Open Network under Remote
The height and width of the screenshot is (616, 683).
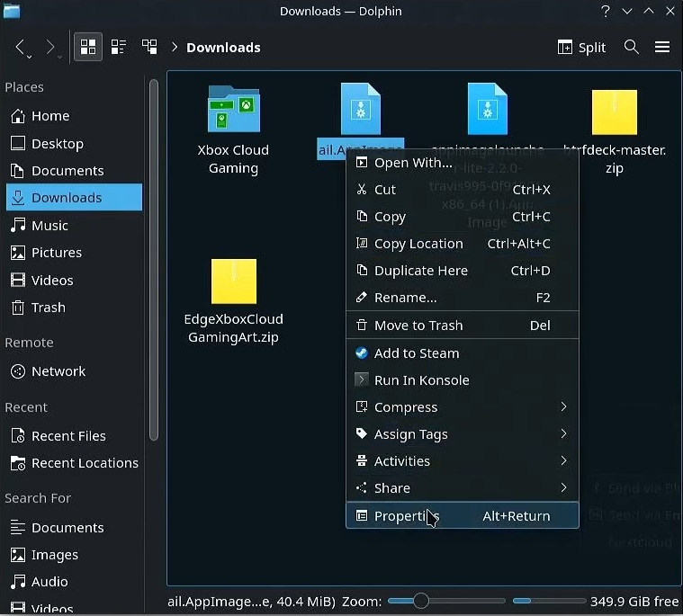(x=74, y=371)
